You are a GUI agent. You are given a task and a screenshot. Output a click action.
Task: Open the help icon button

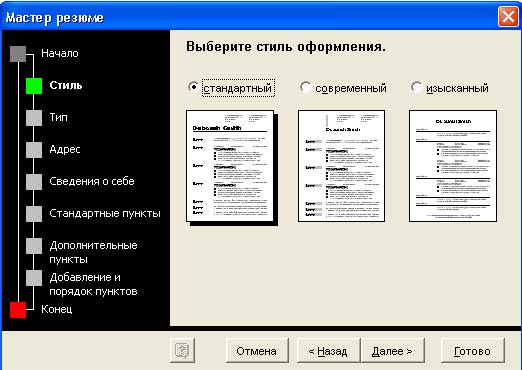point(182,350)
